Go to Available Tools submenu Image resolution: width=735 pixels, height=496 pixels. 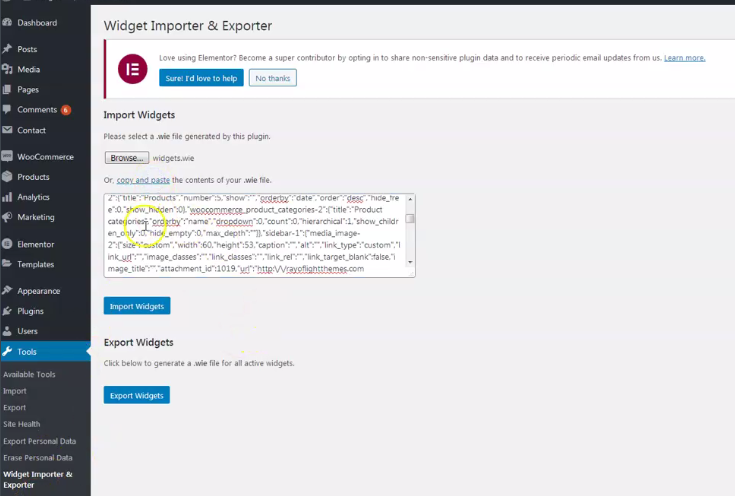click(x=29, y=374)
